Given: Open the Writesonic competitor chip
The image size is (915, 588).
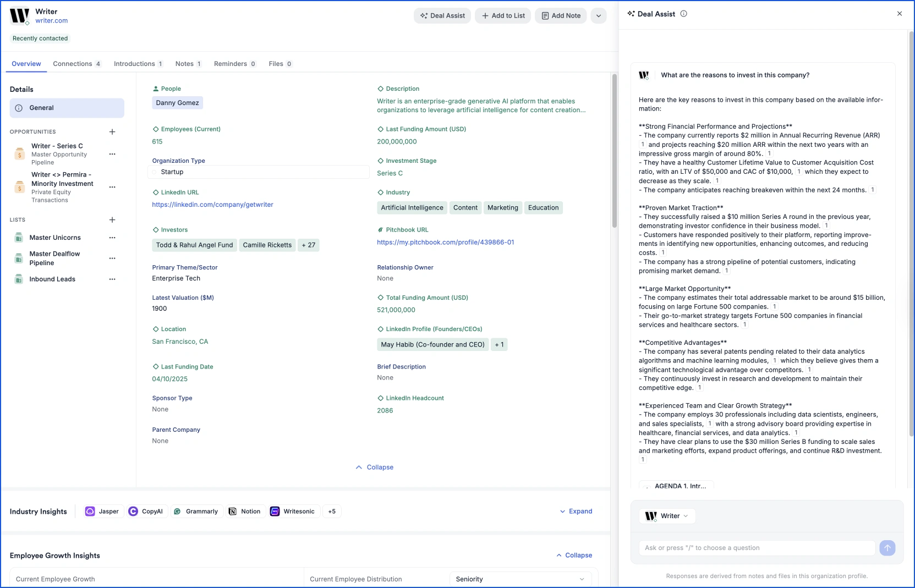Looking at the screenshot, I should 293,511.
